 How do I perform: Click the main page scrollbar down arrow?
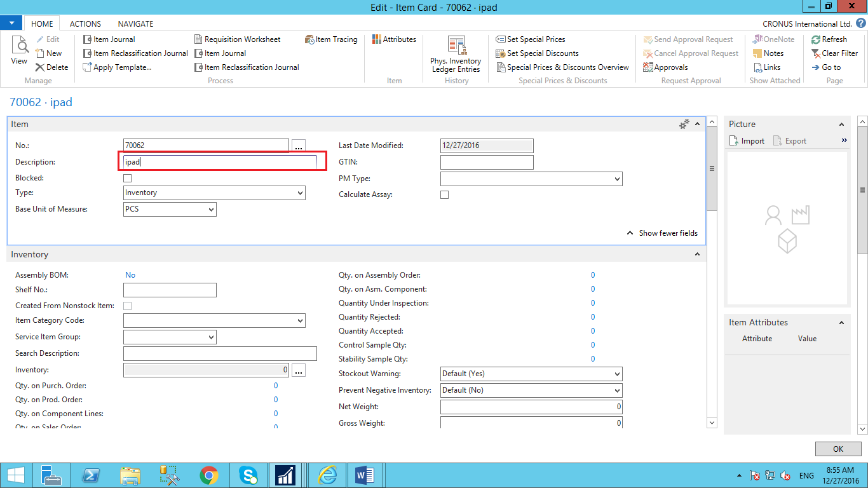pyautogui.click(x=712, y=423)
